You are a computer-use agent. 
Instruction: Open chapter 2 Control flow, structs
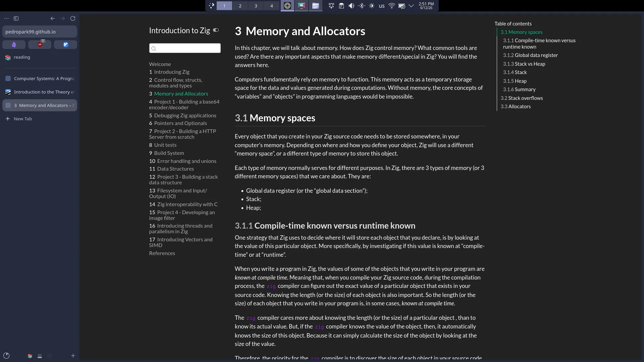click(176, 83)
